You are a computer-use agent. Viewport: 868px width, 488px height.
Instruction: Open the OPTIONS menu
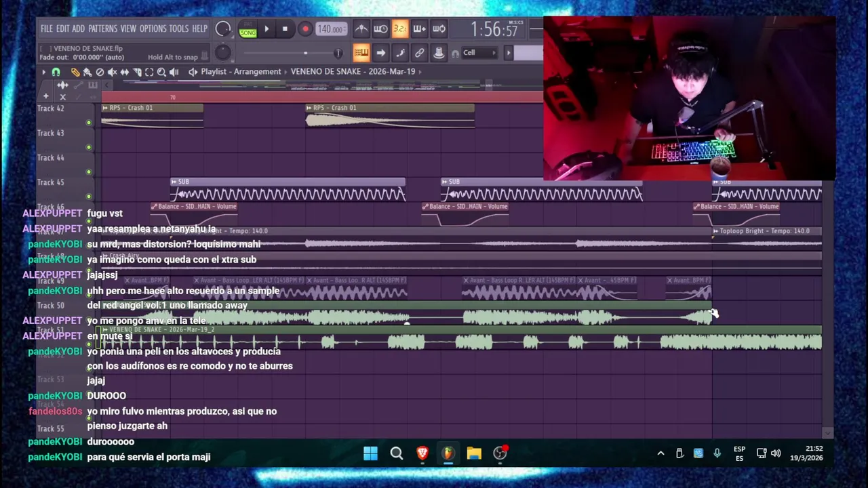pyautogui.click(x=153, y=28)
